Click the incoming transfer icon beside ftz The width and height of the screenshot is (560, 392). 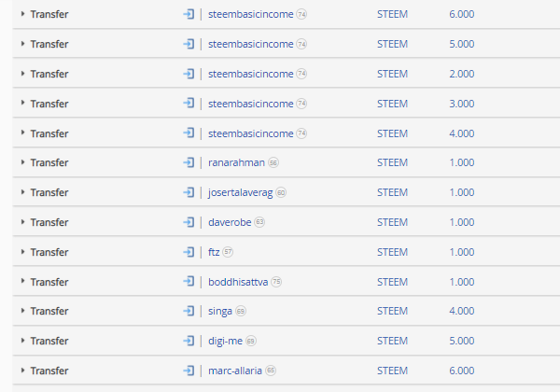tap(189, 252)
